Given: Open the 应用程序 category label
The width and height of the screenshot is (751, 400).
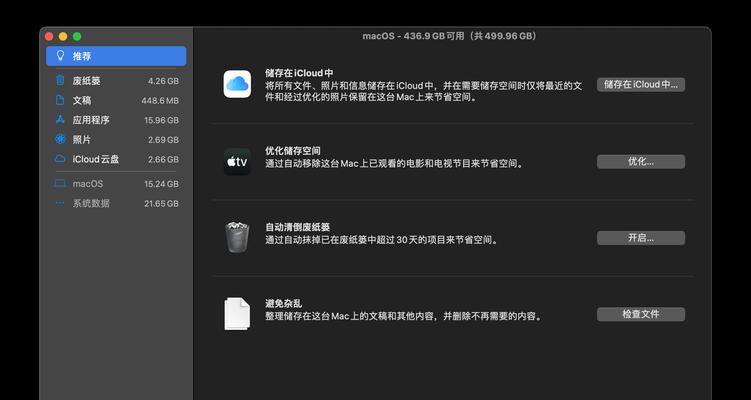Looking at the screenshot, I should (x=91, y=120).
